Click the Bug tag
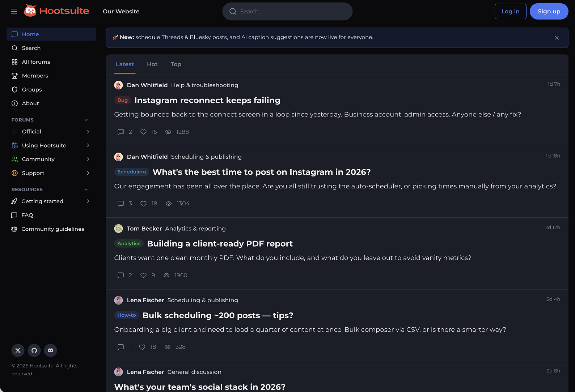The width and height of the screenshot is (575, 392). 123,100
